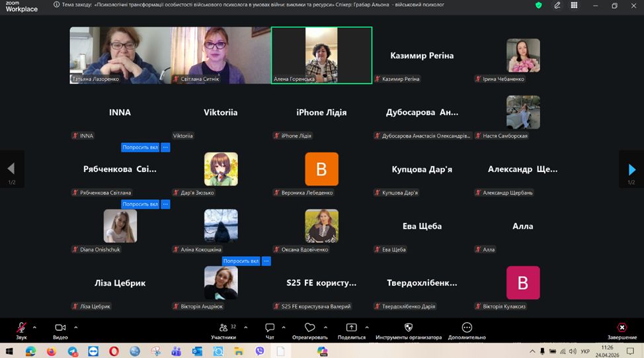Click Попросить вкл above Рябченкова Світлана
Screen dimensions: 644x358
pyautogui.click(x=140, y=148)
